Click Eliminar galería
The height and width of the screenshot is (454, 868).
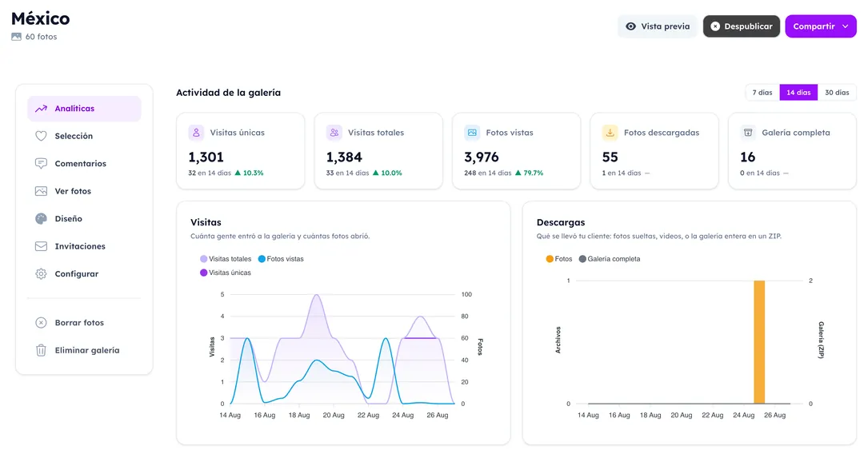84,351
